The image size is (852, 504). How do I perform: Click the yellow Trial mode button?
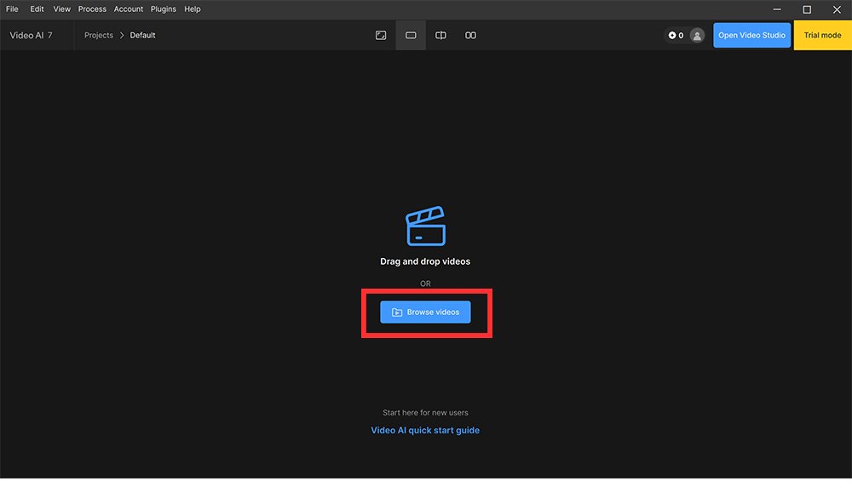coord(822,36)
